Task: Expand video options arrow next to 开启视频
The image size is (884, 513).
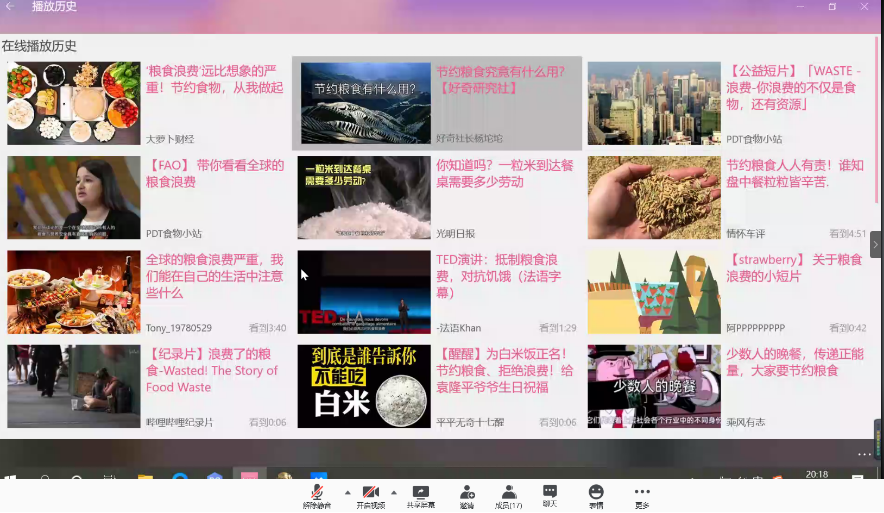Action: coord(393,492)
